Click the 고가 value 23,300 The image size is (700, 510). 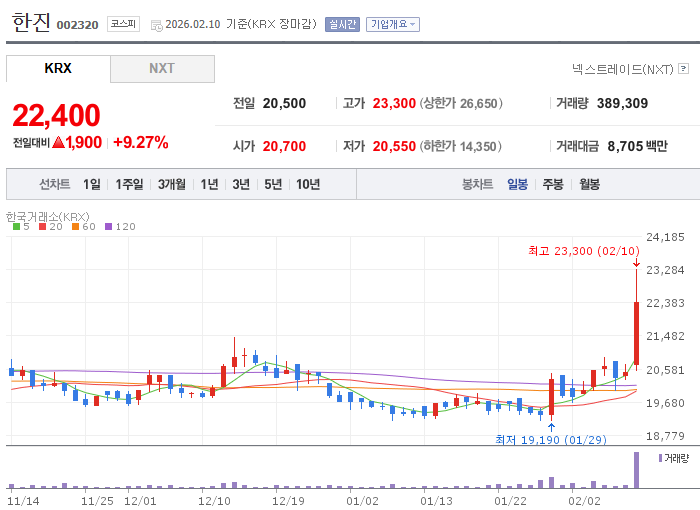coord(394,103)
